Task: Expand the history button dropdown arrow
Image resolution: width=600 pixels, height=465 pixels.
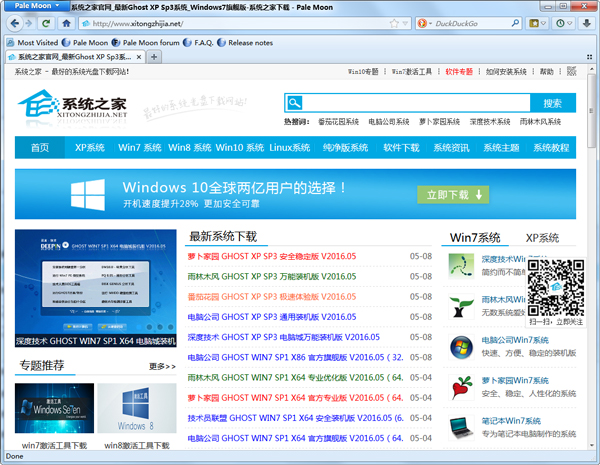Action: [570, 24]
